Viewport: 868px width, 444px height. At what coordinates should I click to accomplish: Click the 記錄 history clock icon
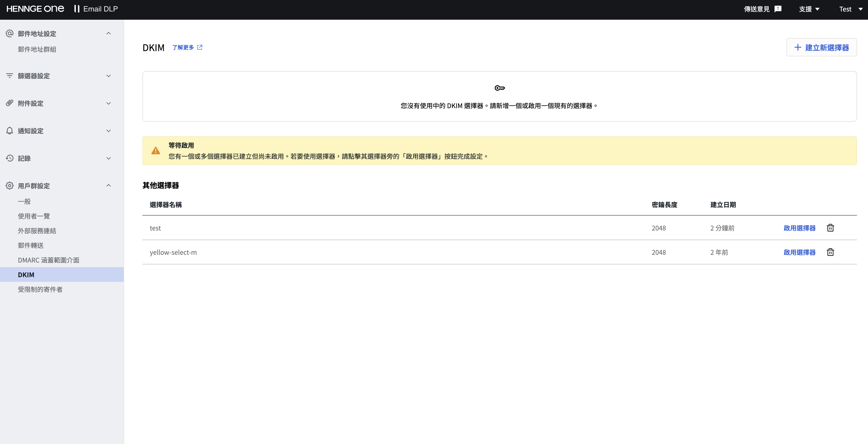[9, 158]
